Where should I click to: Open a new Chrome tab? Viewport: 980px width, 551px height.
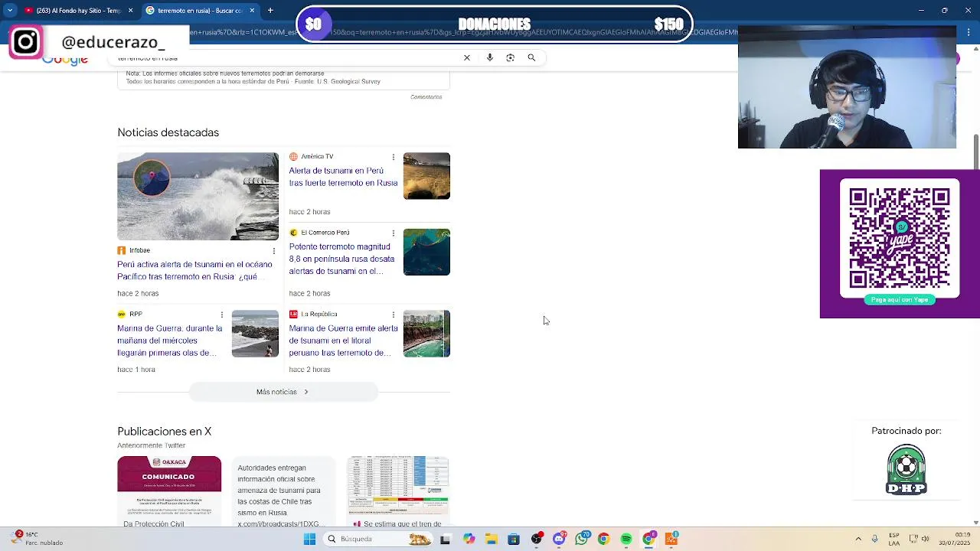(x=270, y=11)
